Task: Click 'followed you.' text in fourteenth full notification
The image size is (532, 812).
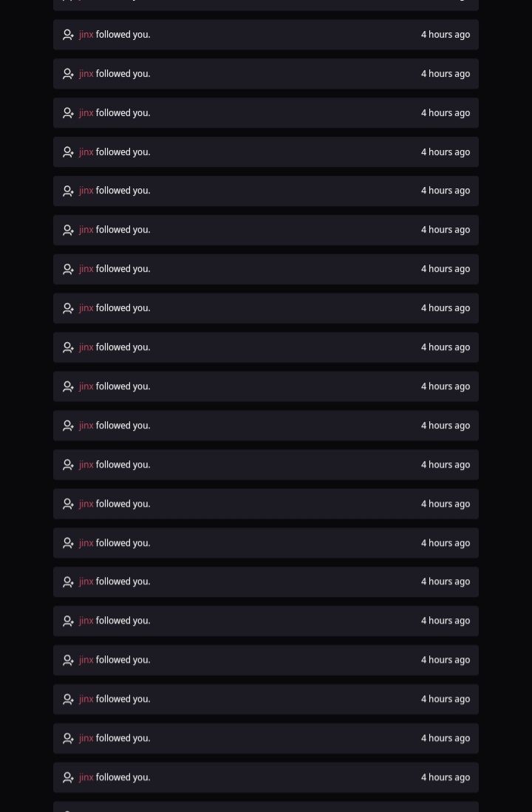Action: click(123, 543)
